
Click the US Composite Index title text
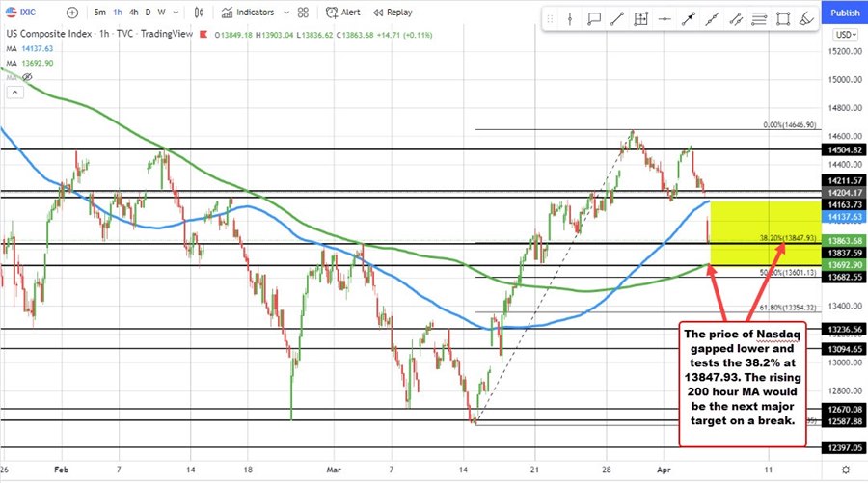tap(49, 34)
